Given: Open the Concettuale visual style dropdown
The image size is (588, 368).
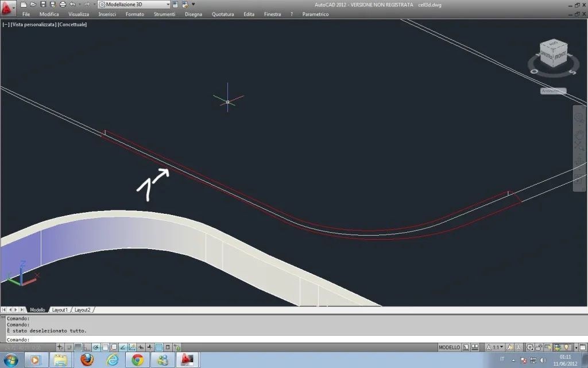Looking at the screenshot, I should click(72, 24).
